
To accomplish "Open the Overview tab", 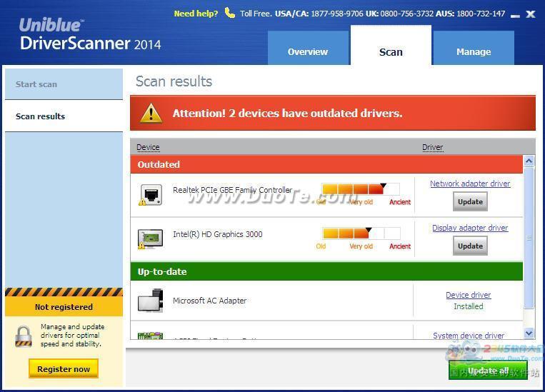I will click(x=308, y=48).
